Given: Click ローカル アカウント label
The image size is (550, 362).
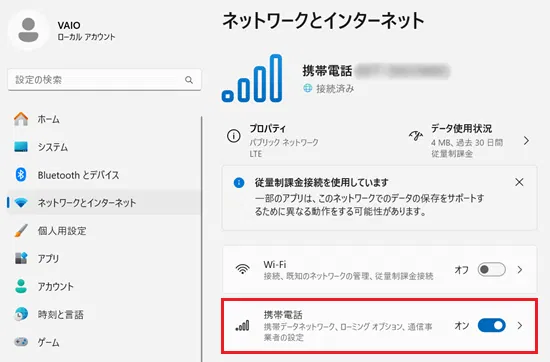Looking at the screenshot, I should coord(86,37).
